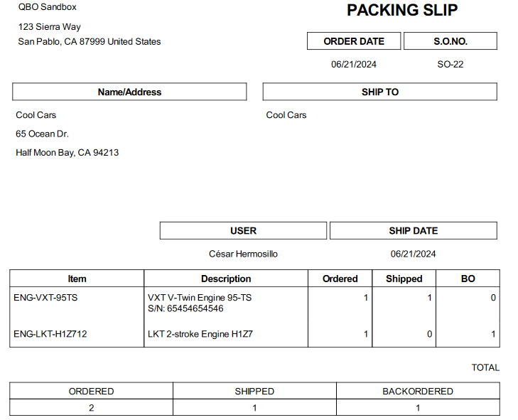Viewport: 518px width, 420px height.
Task: Click the Shipped column header
Action: (x=404, y=279)
